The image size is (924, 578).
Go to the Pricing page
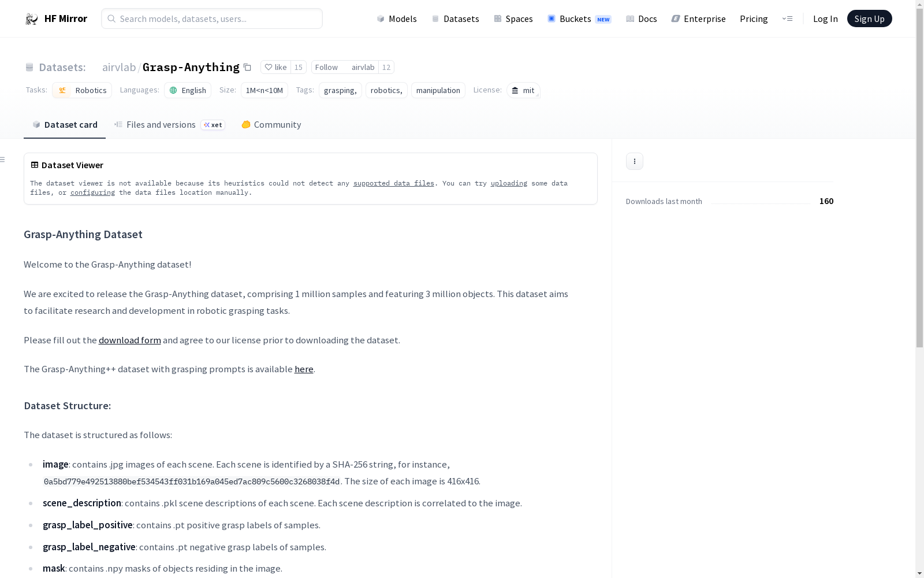pyautogui.click(x=754, y=18)
